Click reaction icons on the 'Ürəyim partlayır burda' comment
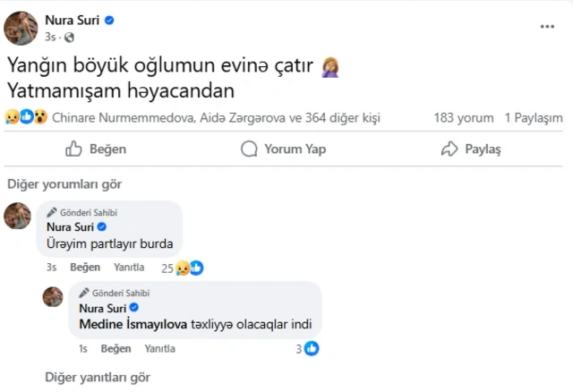Screen dimensions: 573x392 [190, 268]
